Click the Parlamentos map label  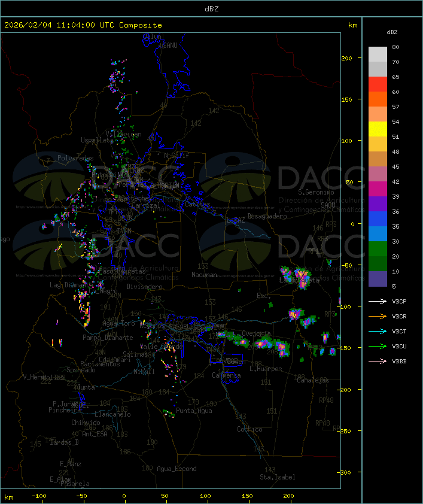(100, 364)
